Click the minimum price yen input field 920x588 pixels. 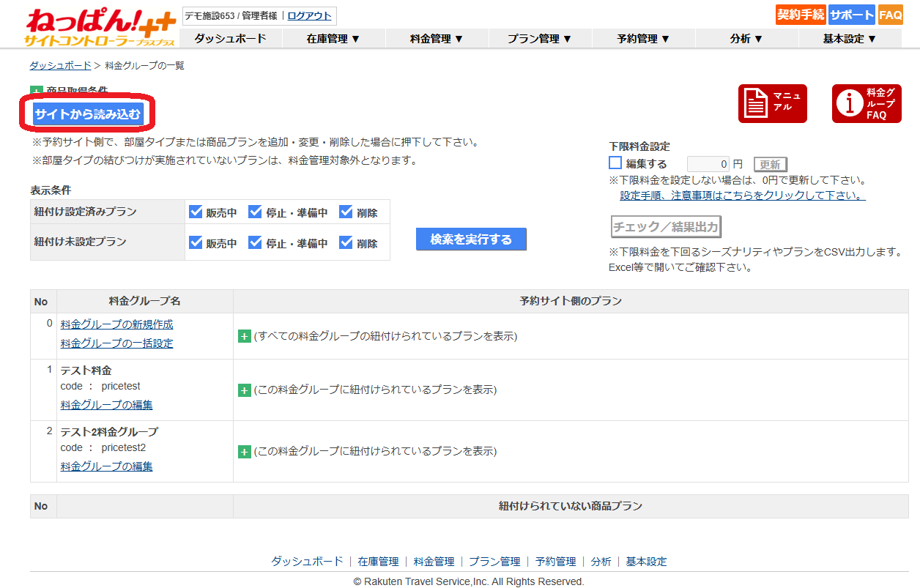click(708, 164)
